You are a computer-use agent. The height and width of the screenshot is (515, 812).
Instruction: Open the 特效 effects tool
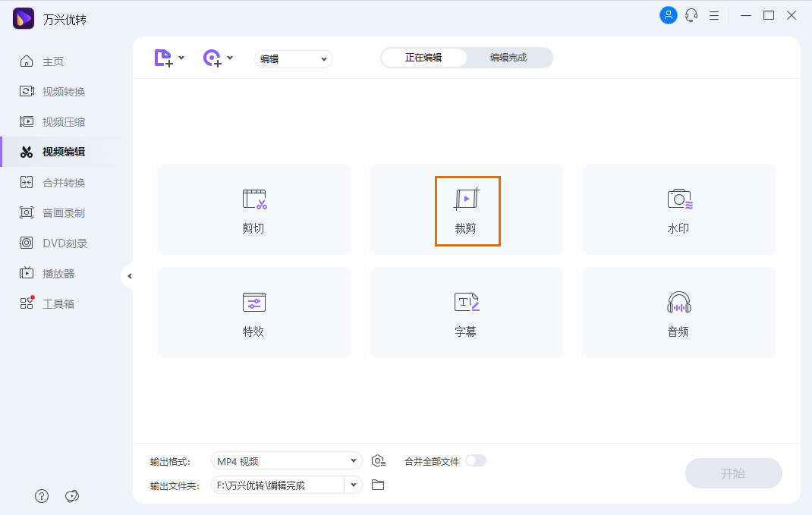coord(253,312)
